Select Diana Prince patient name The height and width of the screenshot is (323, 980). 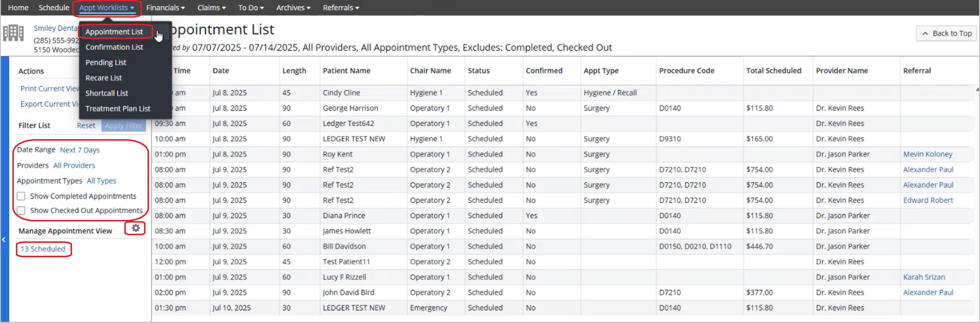tap(344, 216)
